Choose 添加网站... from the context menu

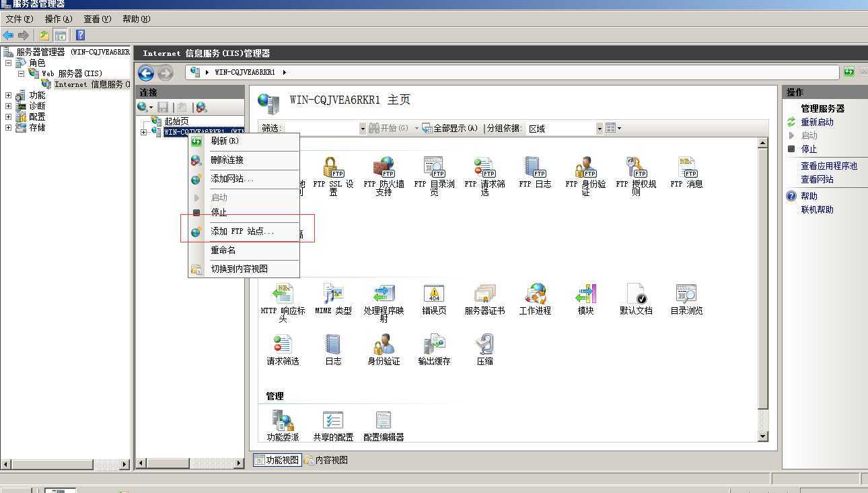click(x=244, y=179)
